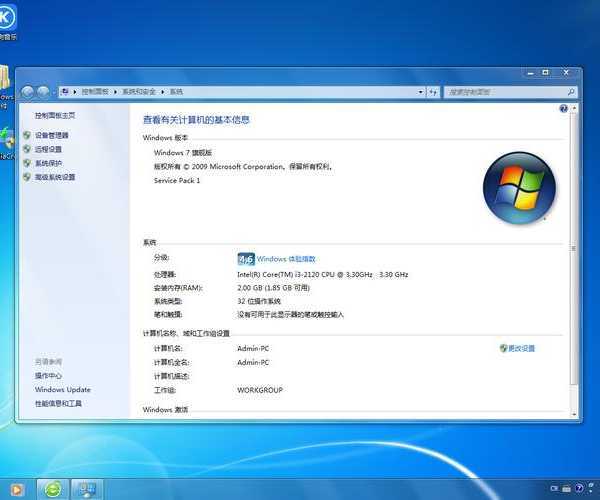Refresh the address bar view

pos(433,92)
